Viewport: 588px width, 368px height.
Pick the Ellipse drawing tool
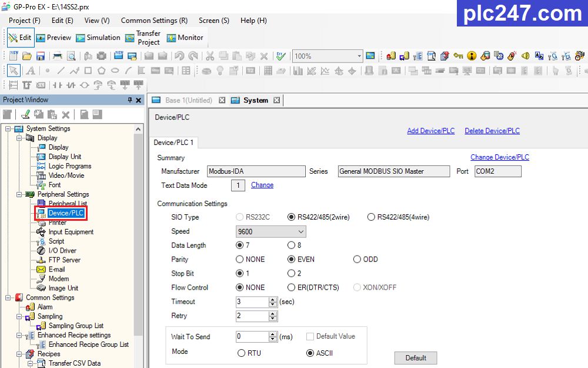point(115,70)
